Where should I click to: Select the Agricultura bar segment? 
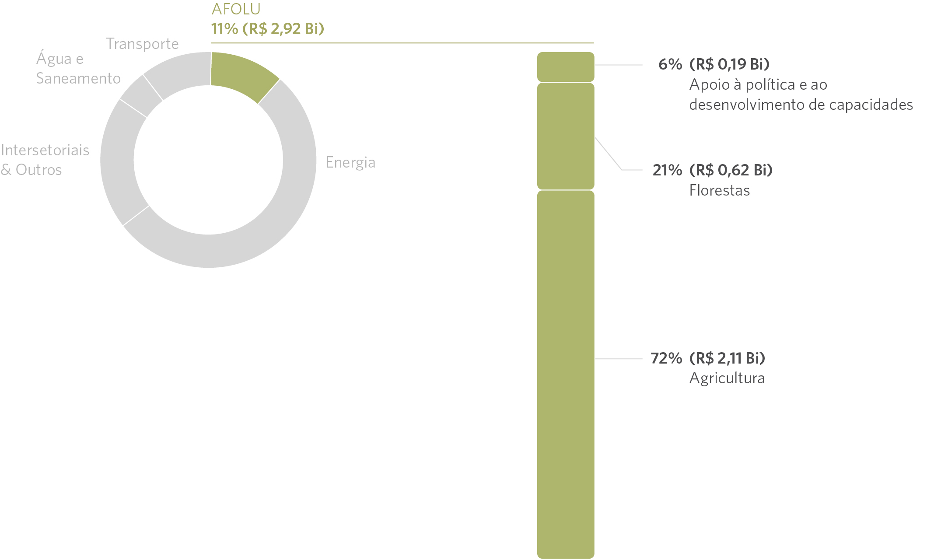coord(566,374)
